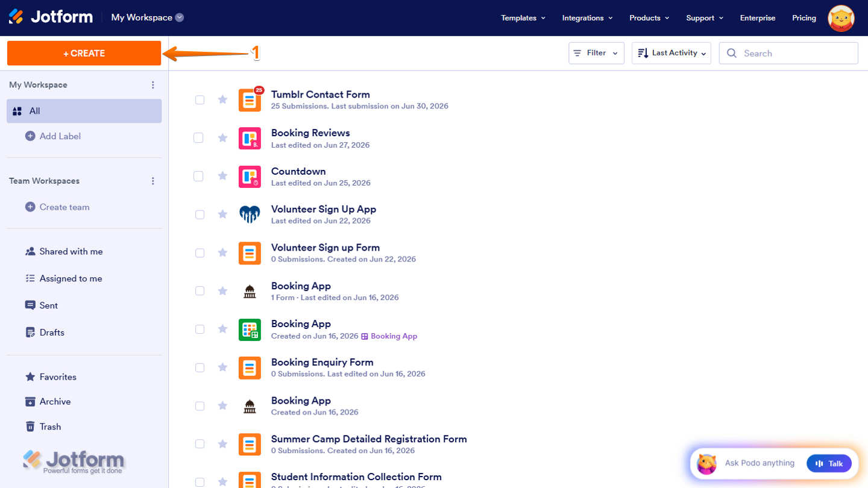
Task: Click the Ask Podo anything field
Action: tap(759, 463)
